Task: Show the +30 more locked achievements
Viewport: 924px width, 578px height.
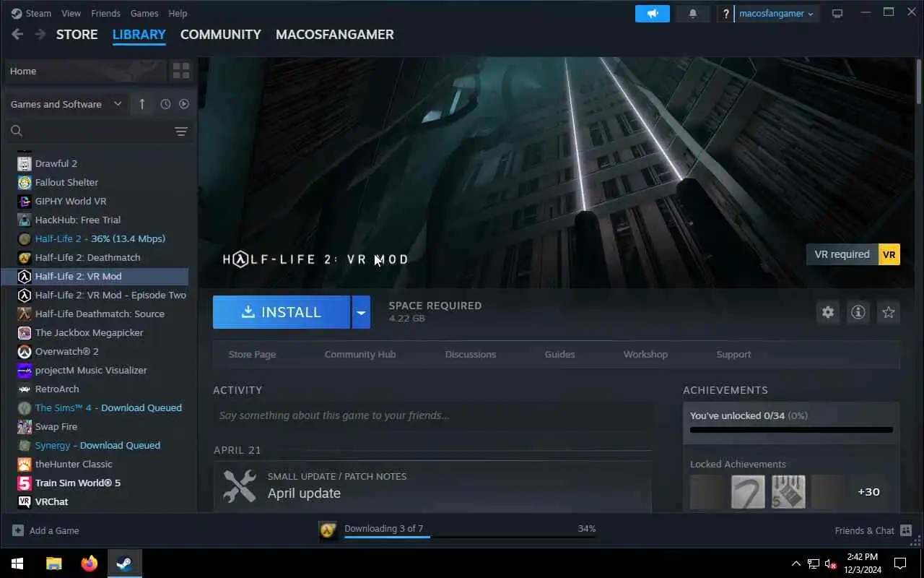Action: (x=868, y=491)
